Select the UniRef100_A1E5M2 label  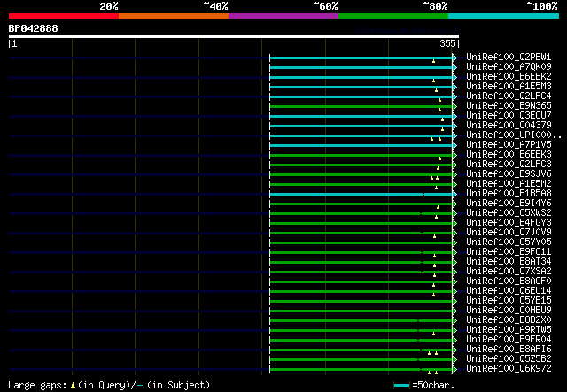(509, 184)
